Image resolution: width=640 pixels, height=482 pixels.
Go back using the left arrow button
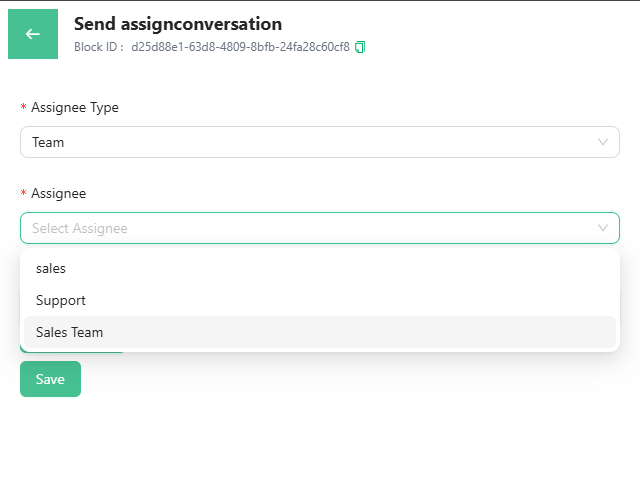click(33, 34)
